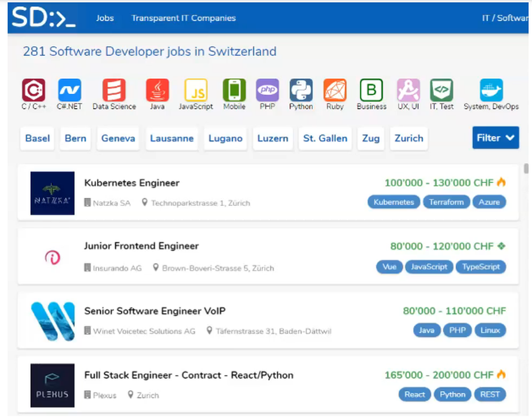Click the '281 Software Developer jobs in Switzerland' heading
Image resolution: width=532 pixels, height=420 pixels.
pos(149,51)
